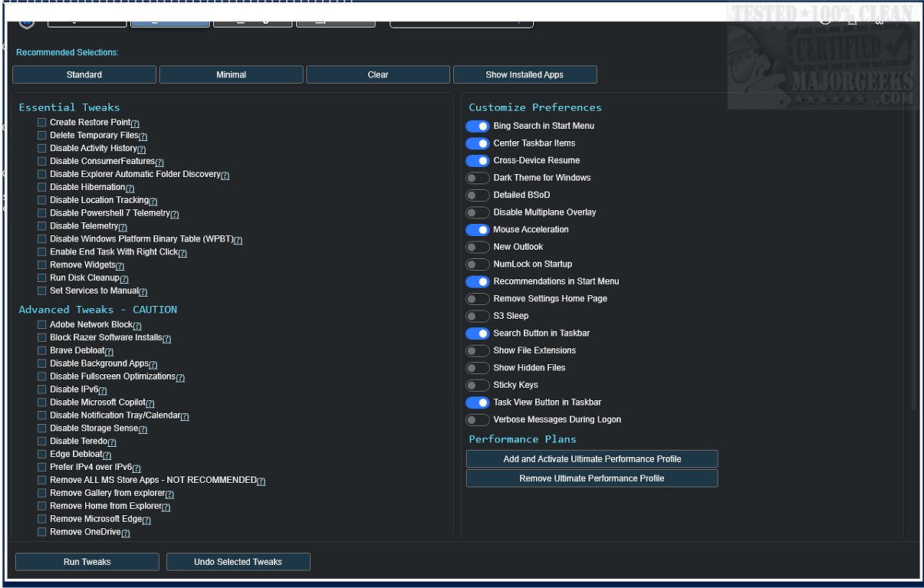Check Disable Location Tracking checkbox
The height and width of the screenshot is (588, 924).
click(x=42, y=200)
